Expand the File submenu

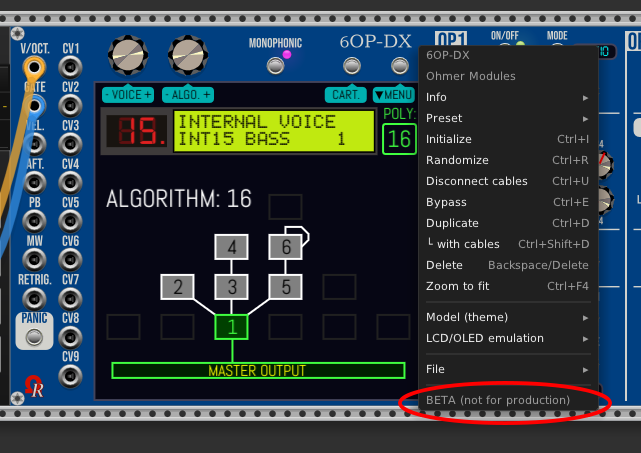point(507,369)
